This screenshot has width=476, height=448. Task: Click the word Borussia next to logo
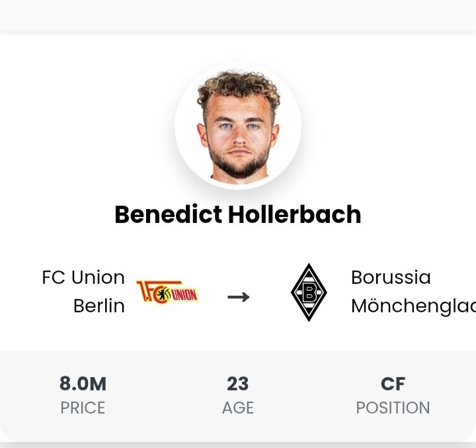click(x=391, y=277)
